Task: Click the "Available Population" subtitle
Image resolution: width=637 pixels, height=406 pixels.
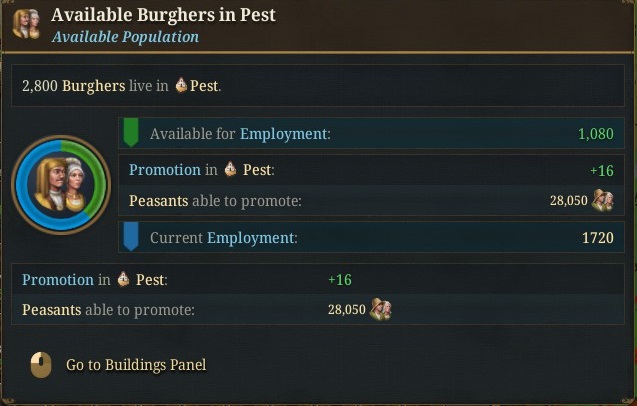Action: [x=125, y=37]
